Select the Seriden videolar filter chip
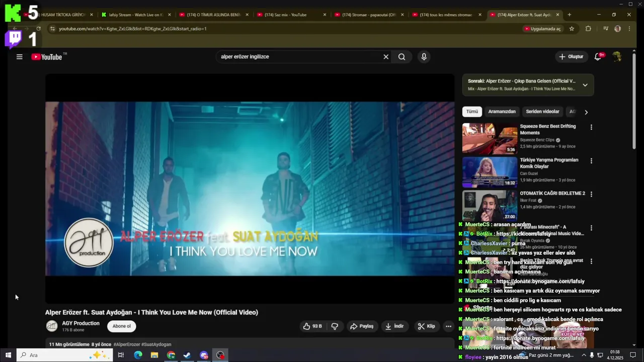Screen dimensions: 644x362 click(542, 112)
